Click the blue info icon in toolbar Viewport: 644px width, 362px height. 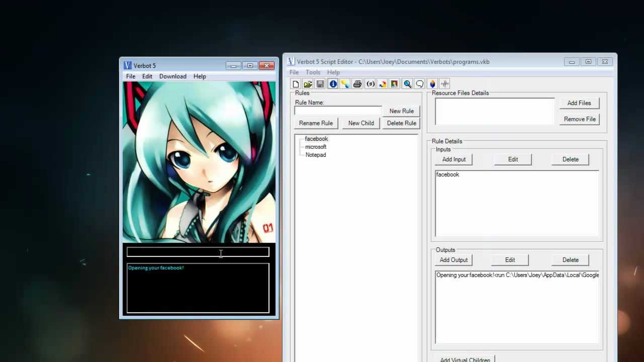pyautogui.click(x=333, y=84)
